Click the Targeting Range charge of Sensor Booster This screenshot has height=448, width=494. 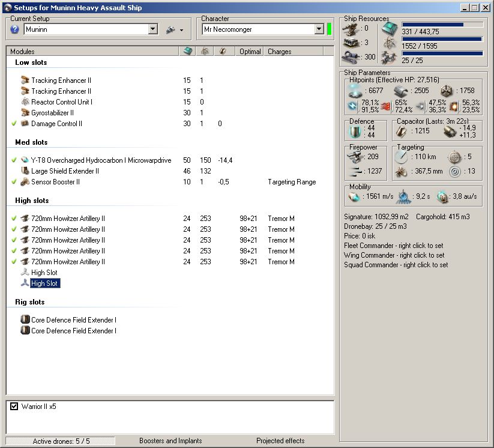point(292,182)
